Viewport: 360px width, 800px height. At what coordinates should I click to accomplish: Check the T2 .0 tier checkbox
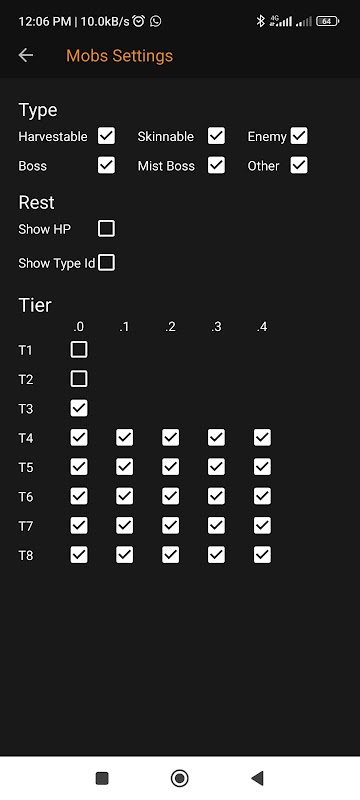click(x=79, y=379)
